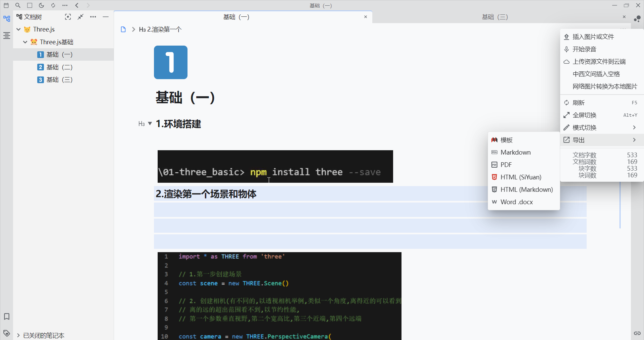This screenshot has width=644, height=340.
Task: Export as Word .docx
Action: 524,202
